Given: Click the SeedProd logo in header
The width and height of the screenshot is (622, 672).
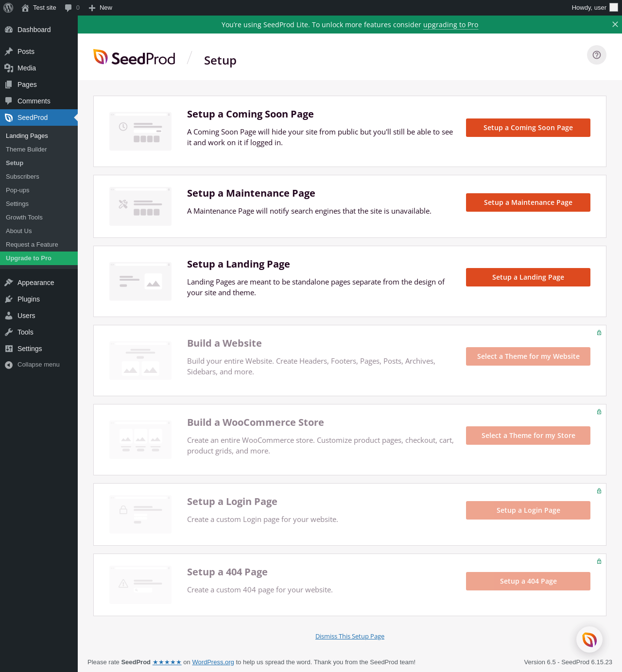Looking at the screenshot, I should [134, 58].
